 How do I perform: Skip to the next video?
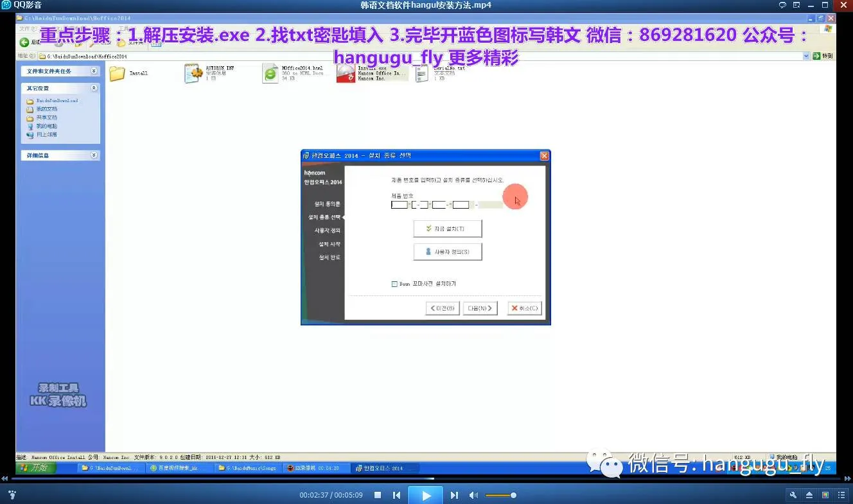click(454, 495)
